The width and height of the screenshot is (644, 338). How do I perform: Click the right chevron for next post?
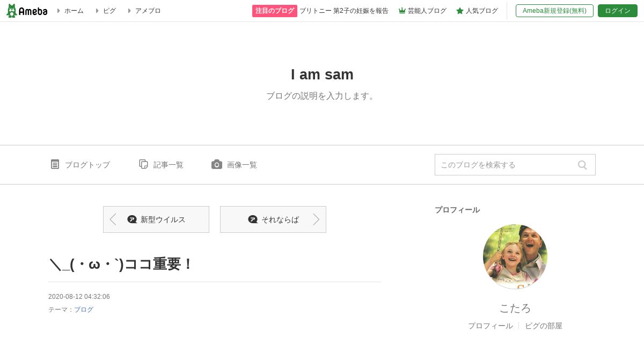click(316, 219)
